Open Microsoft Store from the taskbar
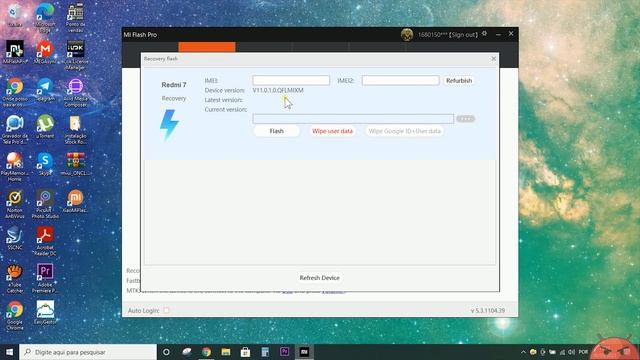 tap(245, 352)
